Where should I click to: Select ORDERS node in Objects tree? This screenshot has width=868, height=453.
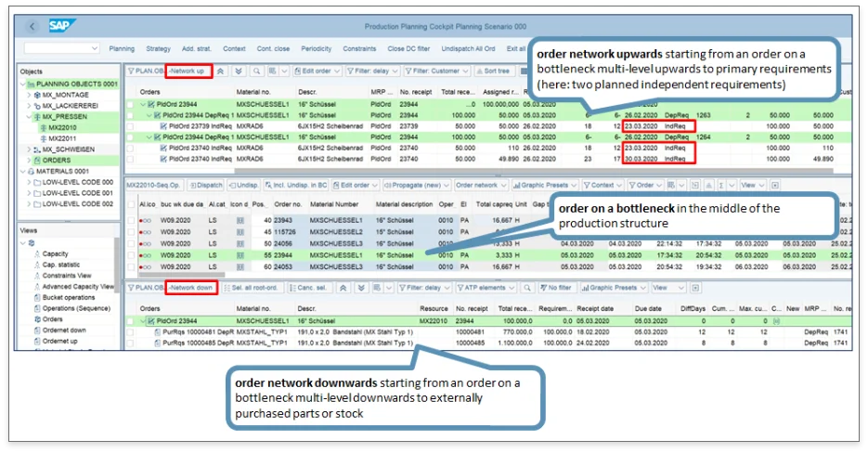pos(56,160)
